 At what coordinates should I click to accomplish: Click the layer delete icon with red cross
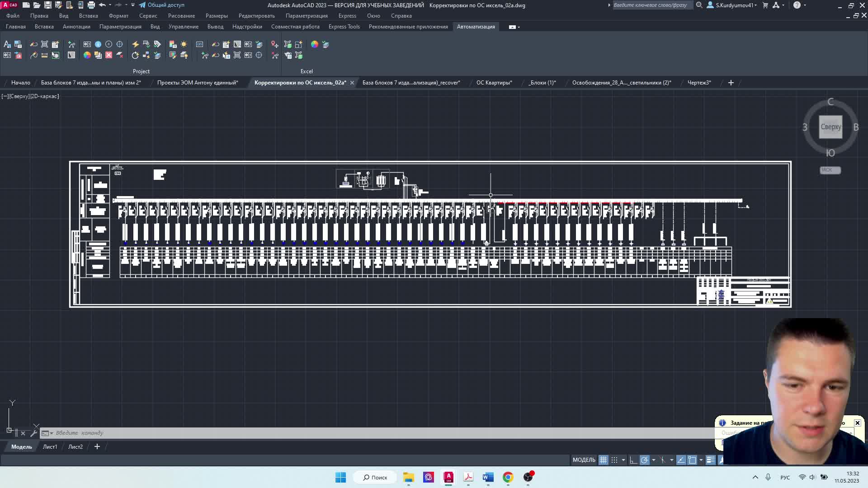pos(120,55)
